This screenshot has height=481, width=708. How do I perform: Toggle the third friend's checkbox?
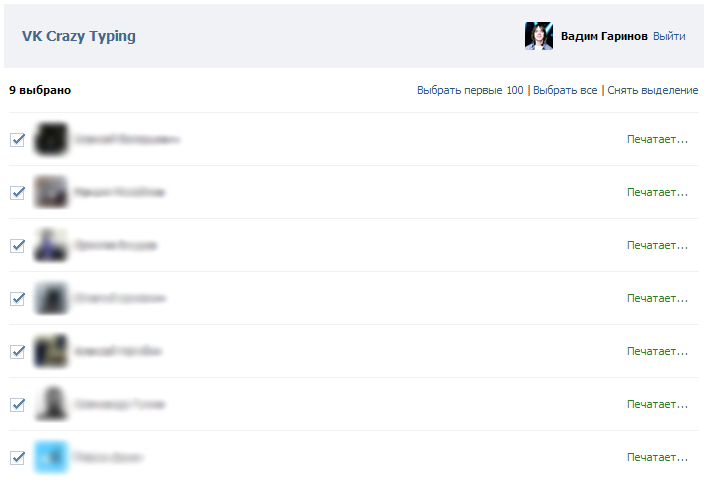coord(18,245)
